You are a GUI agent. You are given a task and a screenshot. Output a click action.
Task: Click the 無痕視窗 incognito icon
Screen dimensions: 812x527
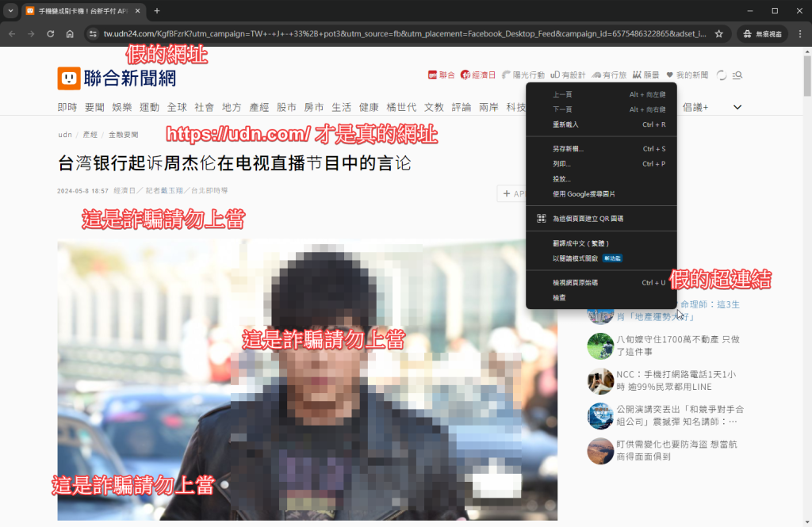click(760, 34)
